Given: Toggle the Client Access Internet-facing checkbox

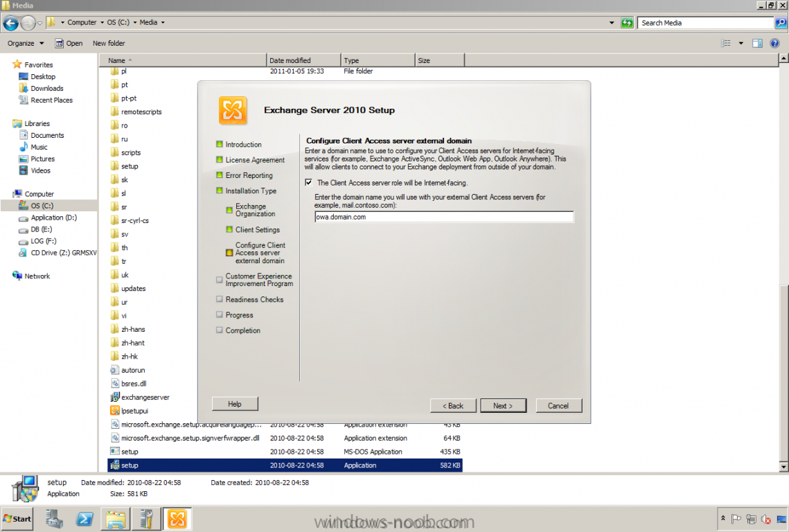Looking at the screenshot, I should (308, 183).
